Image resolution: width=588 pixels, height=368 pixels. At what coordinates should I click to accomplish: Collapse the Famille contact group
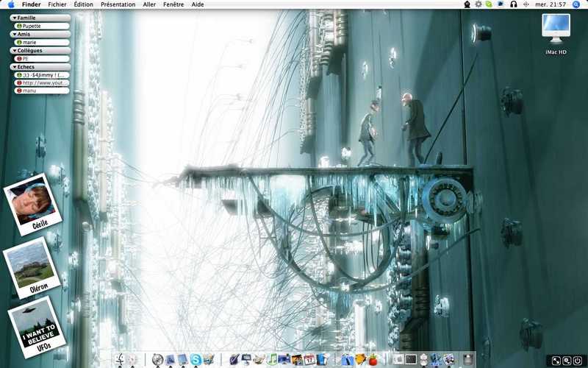pyautogui.click(x=15, y=18)
